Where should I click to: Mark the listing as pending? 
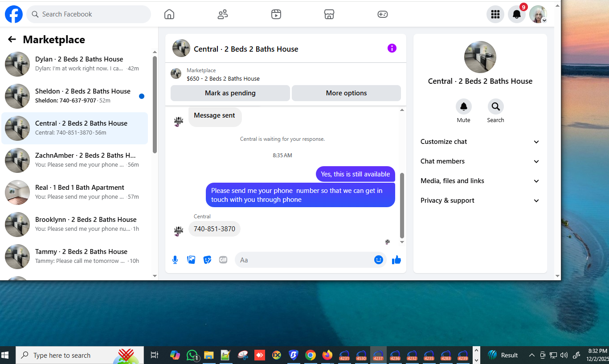coord(230,93)
